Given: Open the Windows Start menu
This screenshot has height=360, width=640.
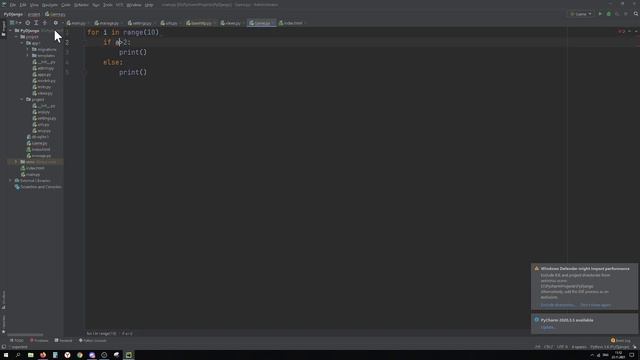Looking at the screenshot, I should (6, 355).
